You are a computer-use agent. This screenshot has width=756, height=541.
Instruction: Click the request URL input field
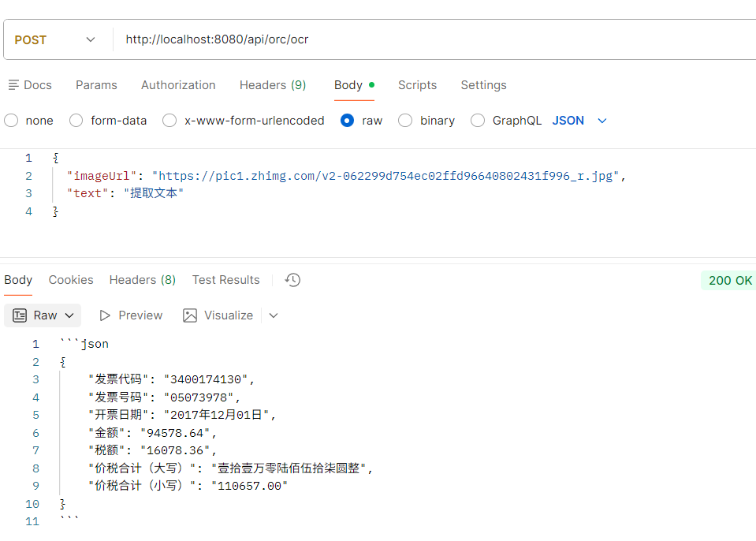click(434, 39)
